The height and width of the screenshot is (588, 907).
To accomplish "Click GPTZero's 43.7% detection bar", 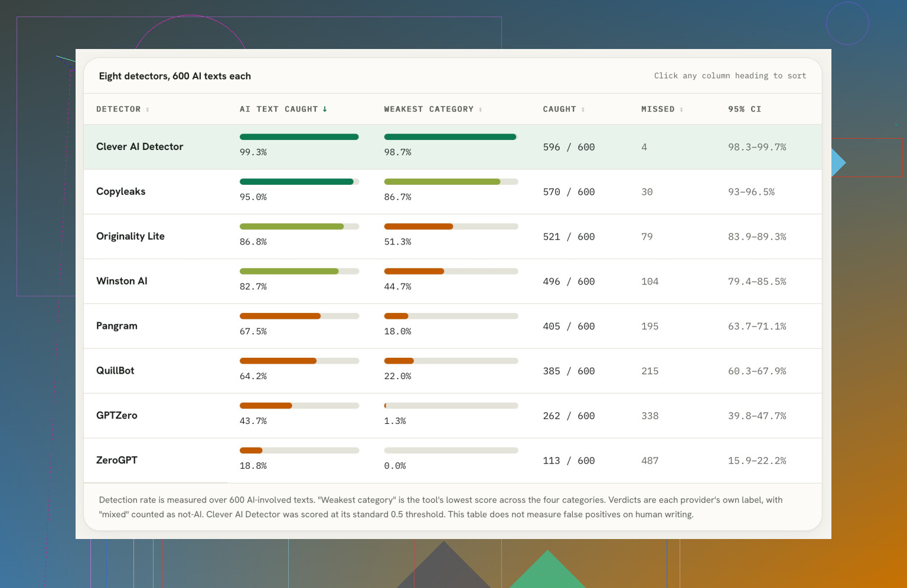I will (x=266, y=406).
